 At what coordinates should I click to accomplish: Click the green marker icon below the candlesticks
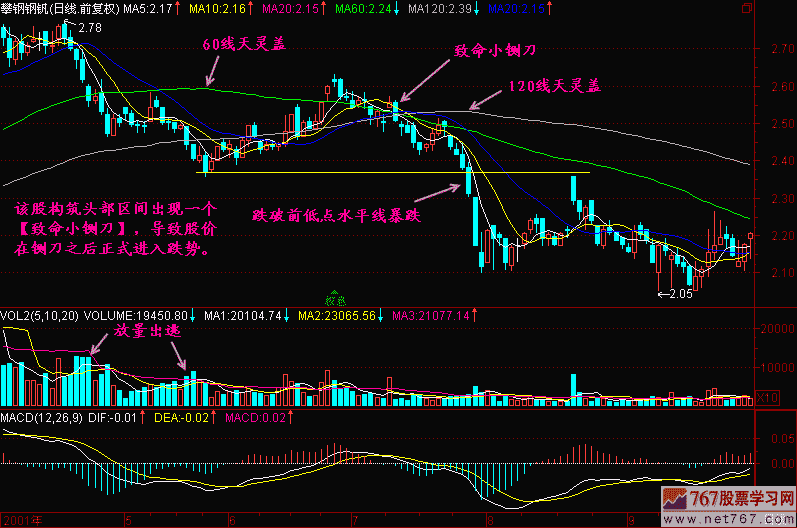(334, 297)
